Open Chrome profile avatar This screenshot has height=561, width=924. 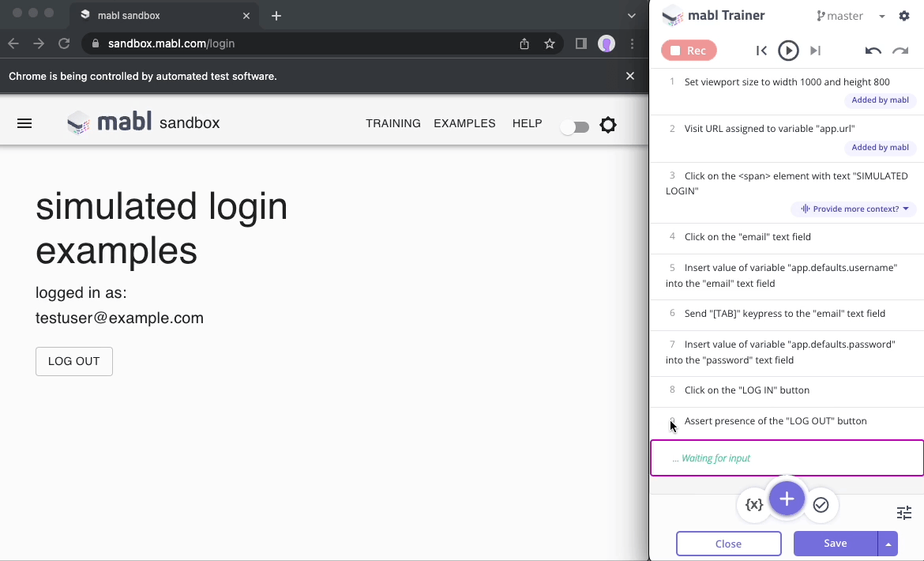pyautogui.click(x=607, y=43)
